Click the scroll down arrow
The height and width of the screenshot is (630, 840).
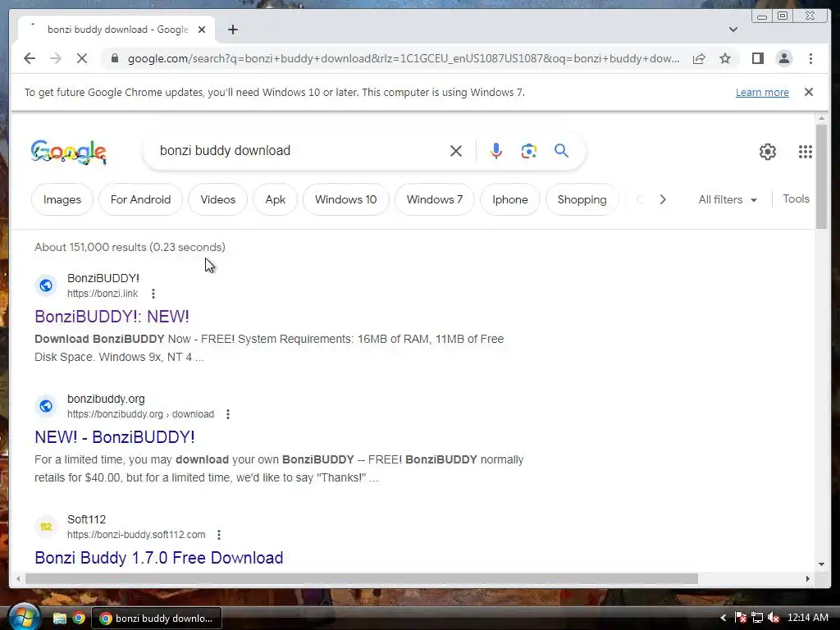point(821,564)
